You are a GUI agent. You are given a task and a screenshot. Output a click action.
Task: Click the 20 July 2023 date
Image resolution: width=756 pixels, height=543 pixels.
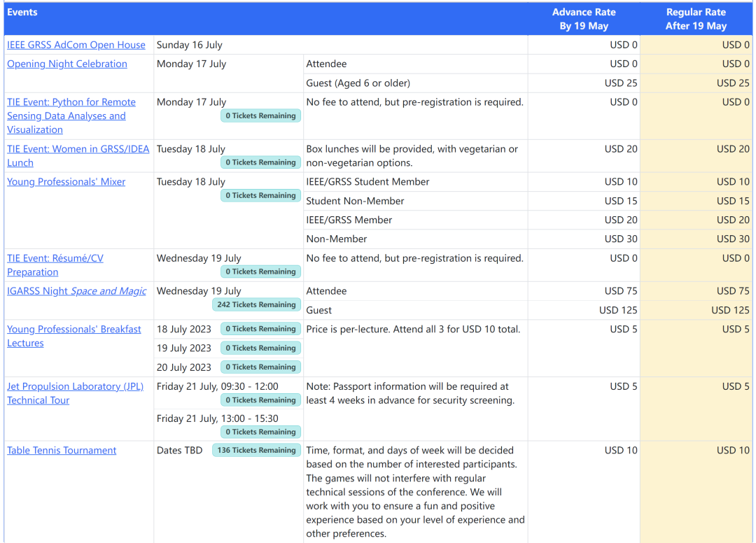tap(183, 367)
